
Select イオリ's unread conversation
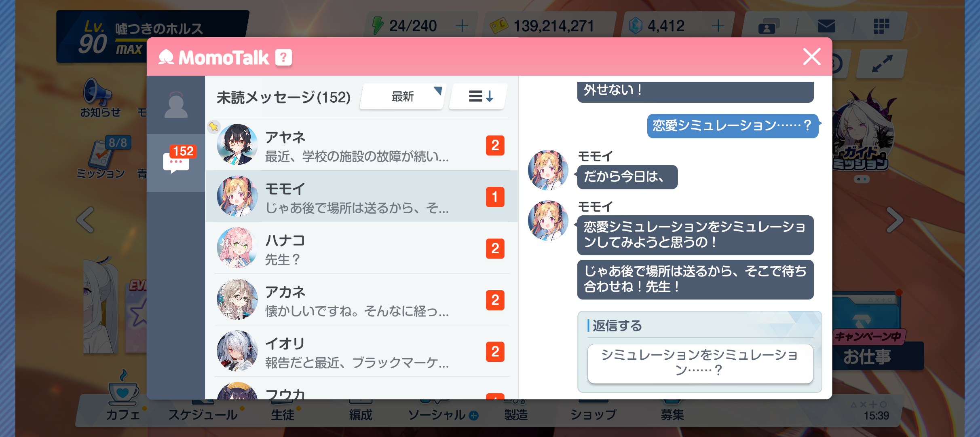tap(361, 351)
